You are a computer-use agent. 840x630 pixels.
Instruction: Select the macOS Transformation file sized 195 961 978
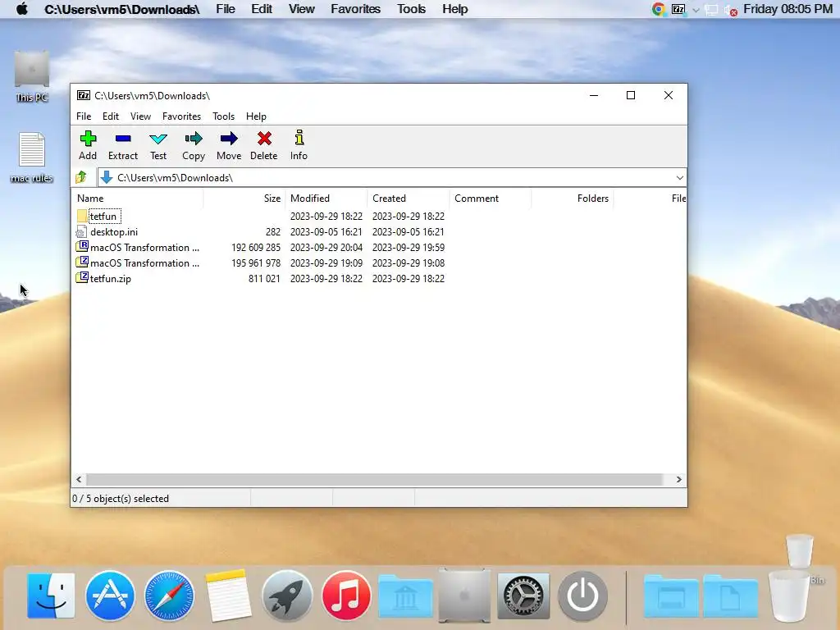pyautogui.click(x=144, y=263)
